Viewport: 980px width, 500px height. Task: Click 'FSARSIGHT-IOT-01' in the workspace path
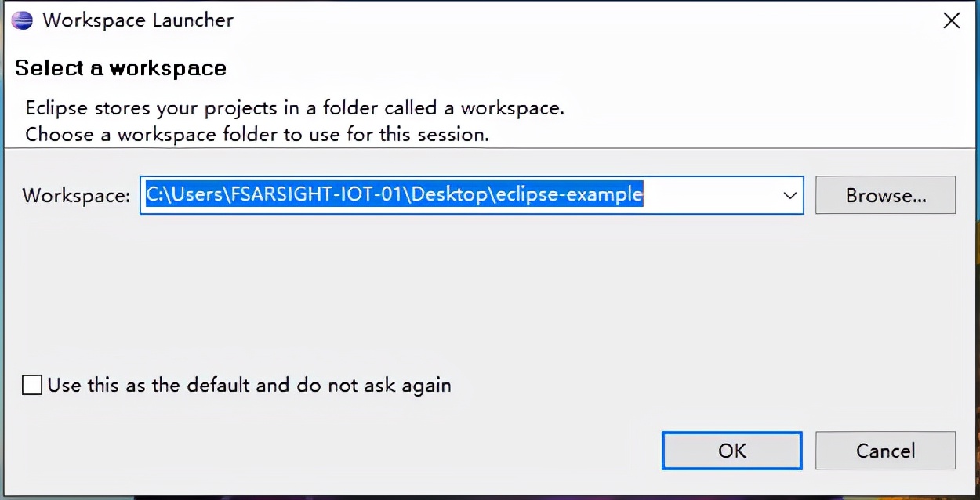coord(316,194)
